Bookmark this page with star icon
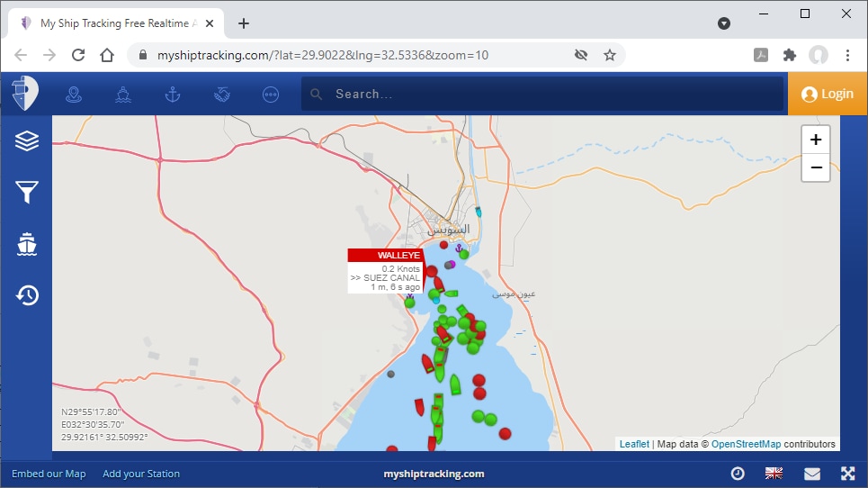Image resolution: width=868 pixels, height=488 pixels. tap(610, 55)
